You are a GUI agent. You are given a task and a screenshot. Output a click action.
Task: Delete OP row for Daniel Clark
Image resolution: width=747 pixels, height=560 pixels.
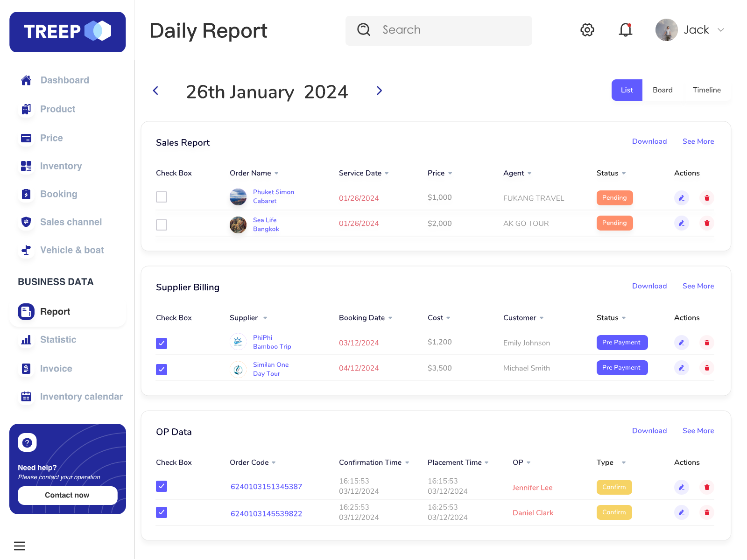click(x=707, y=512)
